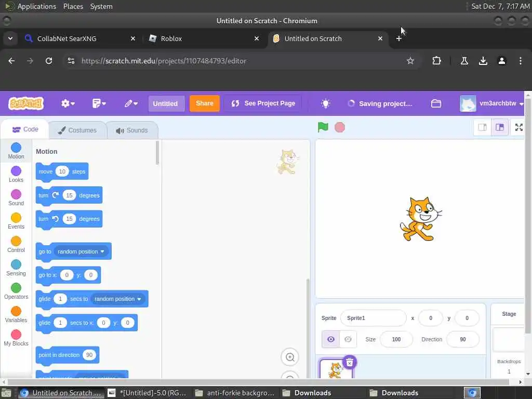Open vm3archbtw account menu
The image size is (532, 399).
tap(491, 103)
